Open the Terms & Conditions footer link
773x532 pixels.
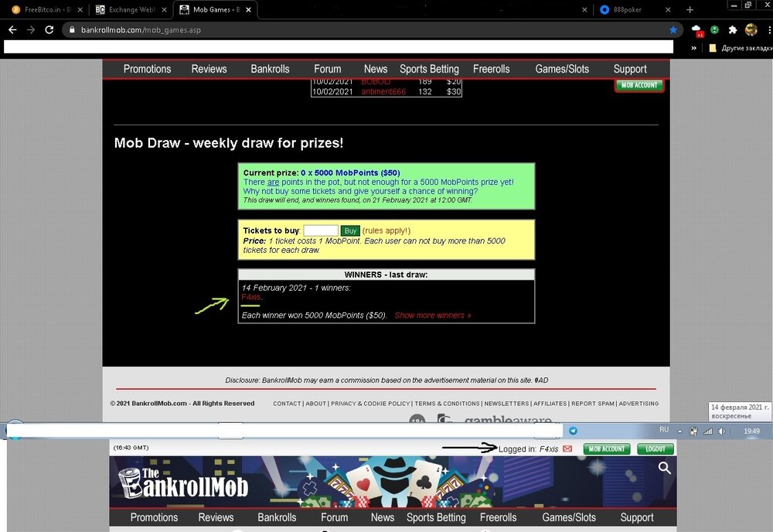pos(447,404)
